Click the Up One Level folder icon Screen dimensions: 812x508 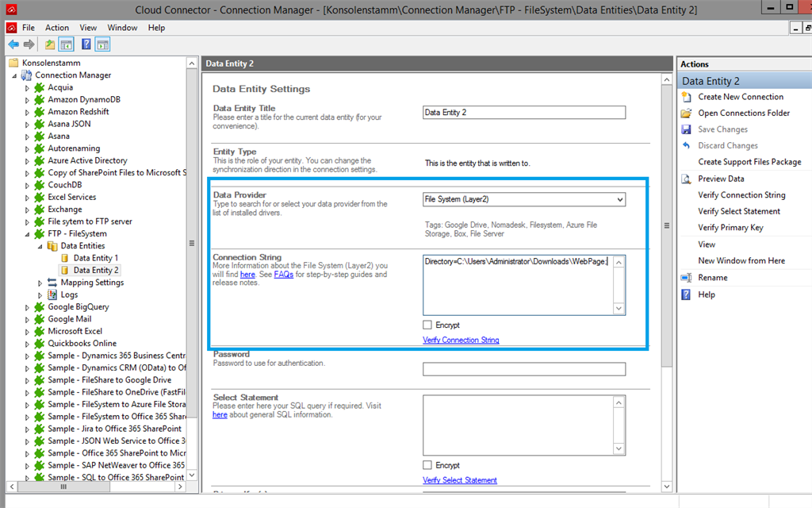[50, 44]
